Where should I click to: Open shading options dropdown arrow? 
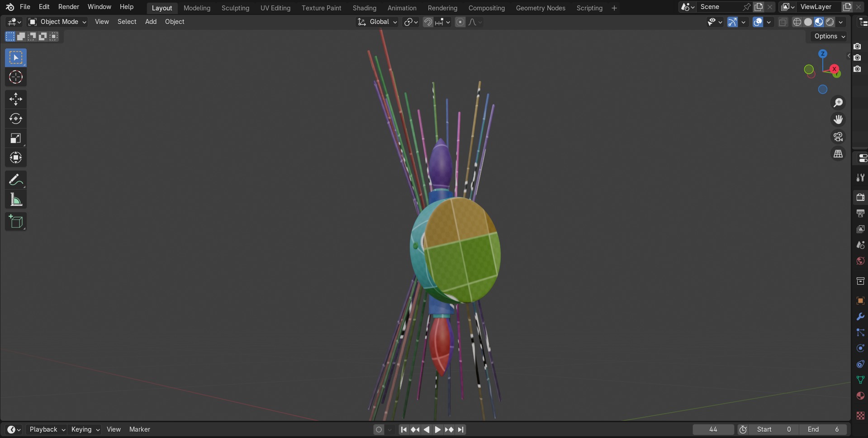pos(841,22)
